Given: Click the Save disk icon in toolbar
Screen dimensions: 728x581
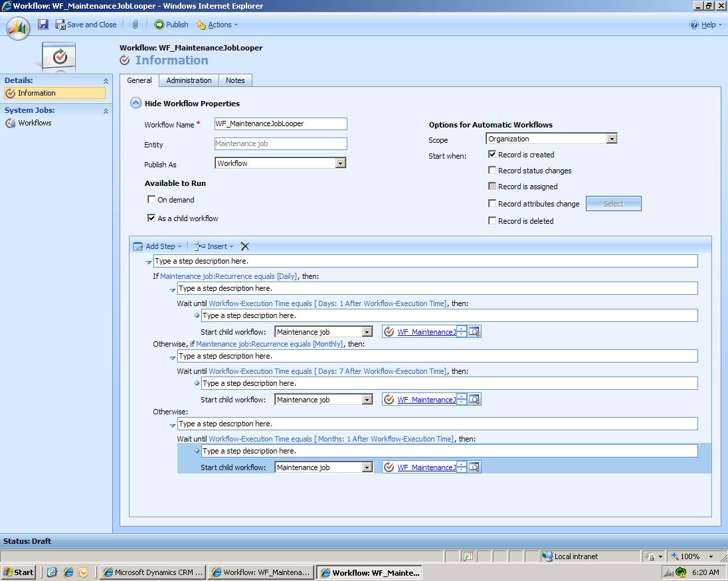Looking at the screenshot, I should pos(43,25).
